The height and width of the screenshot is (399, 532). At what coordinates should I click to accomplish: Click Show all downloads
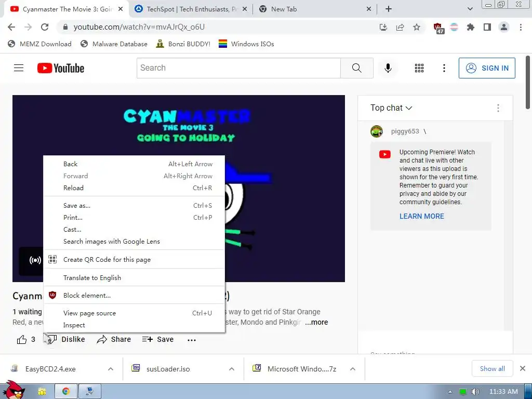(x=493, y=368)
